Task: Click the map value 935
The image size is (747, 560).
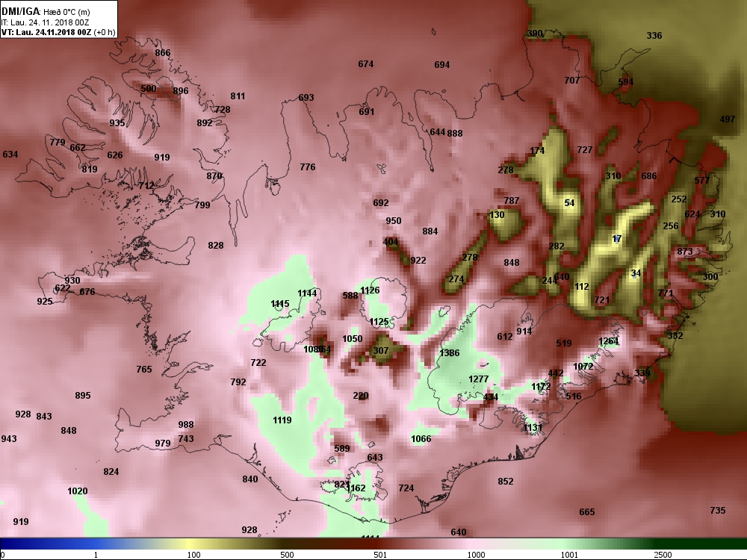Action: pos(117,123)
